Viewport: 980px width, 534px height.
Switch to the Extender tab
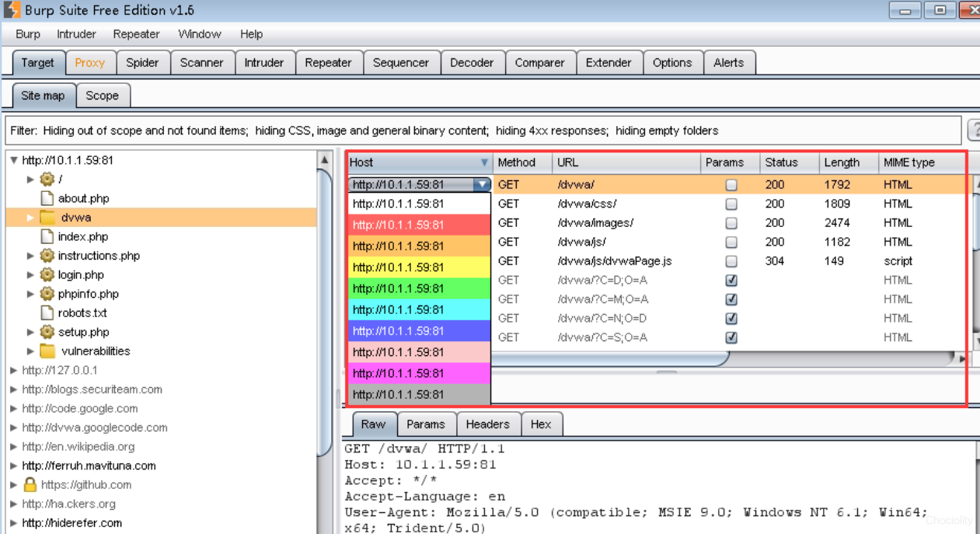point(609,63)
